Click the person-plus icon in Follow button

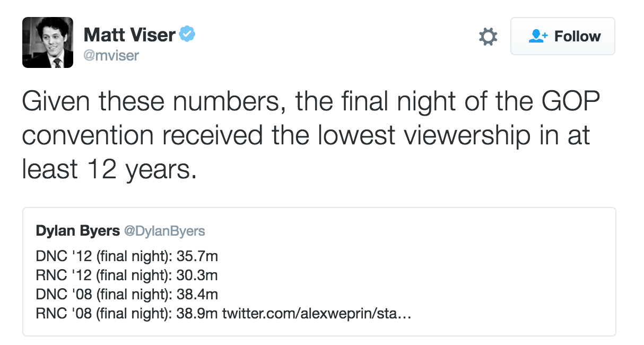538,36
